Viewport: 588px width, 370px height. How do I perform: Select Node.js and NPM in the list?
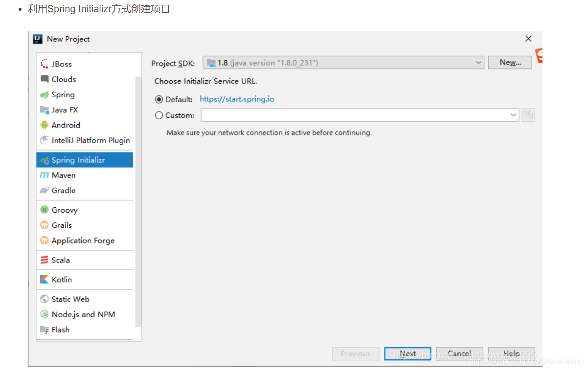85,314
